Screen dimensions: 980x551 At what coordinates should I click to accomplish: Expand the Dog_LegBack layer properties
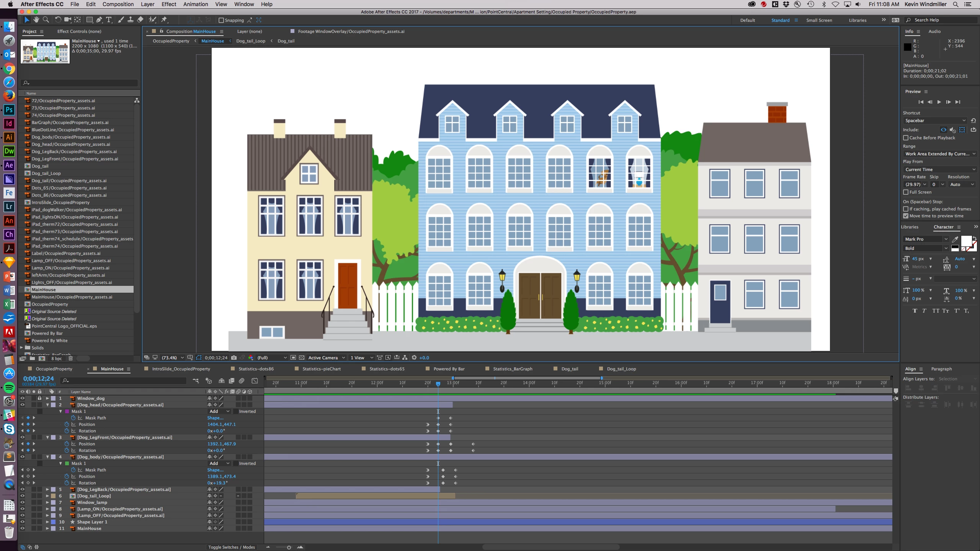point(47,489)
